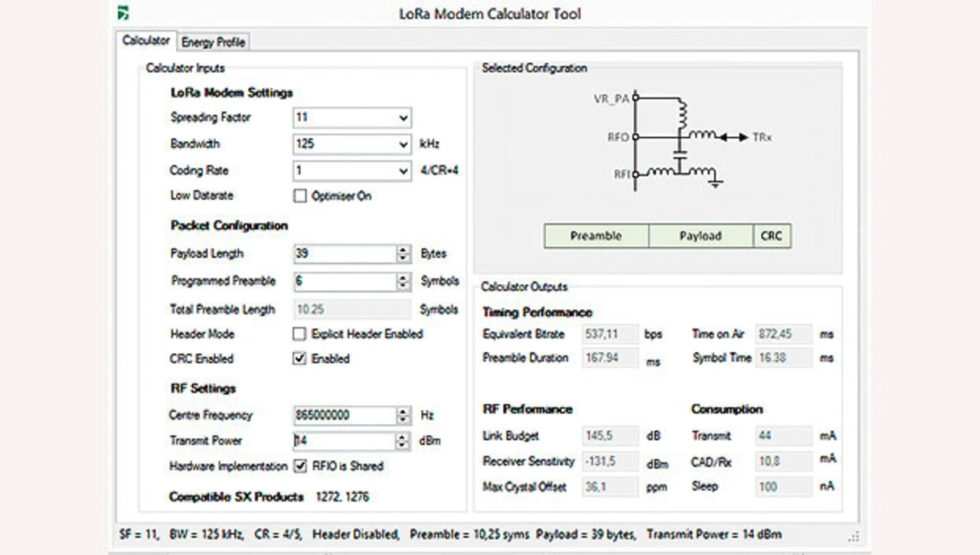Click the Max Crystal Offset value 36,1
The height and width of the screenshot is (555, 980).
coord(610,486)
